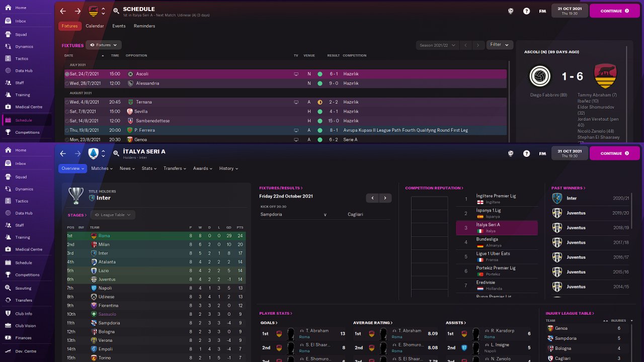Expand the Stats menu on the Seri A screen
This screenshot has width=644, height=362.
(x=149, y=168)
